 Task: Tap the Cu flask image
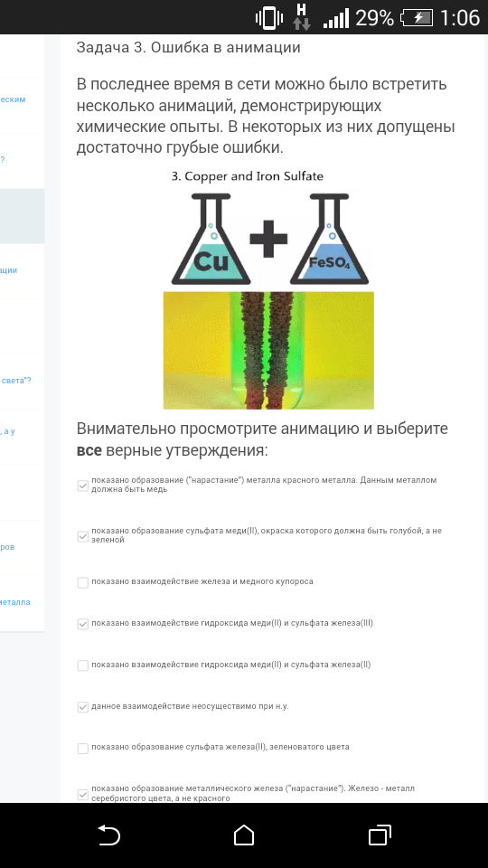(211, 239)
